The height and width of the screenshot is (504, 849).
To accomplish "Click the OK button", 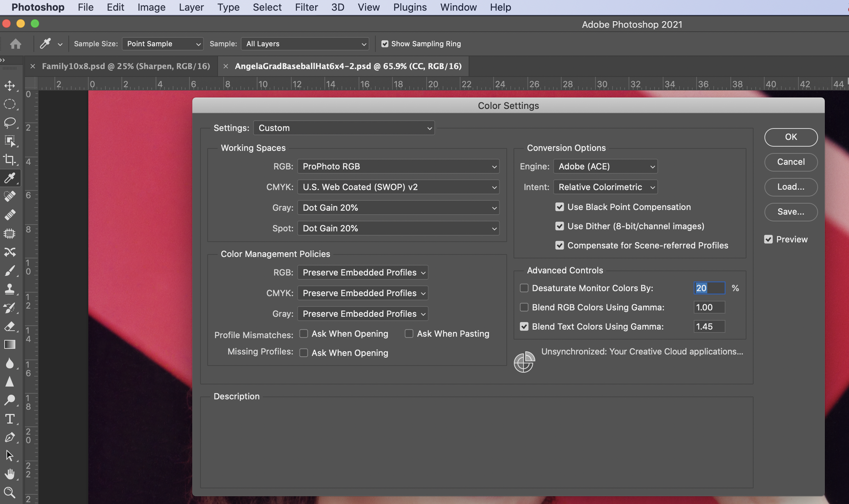I will (791, 137).
